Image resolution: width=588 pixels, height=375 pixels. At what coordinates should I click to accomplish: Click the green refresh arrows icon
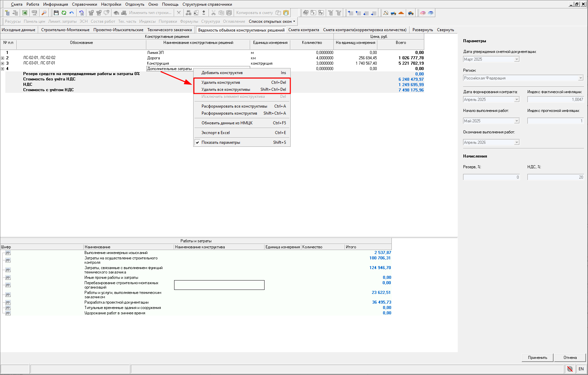click(x=64, y=13)
